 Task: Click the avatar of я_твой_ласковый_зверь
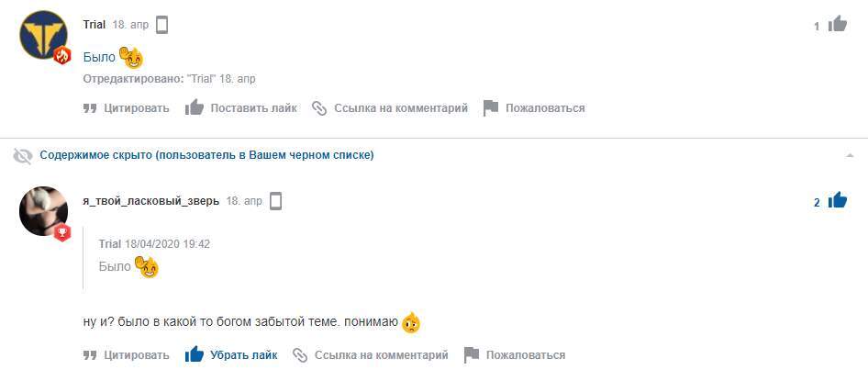[43, 210]
